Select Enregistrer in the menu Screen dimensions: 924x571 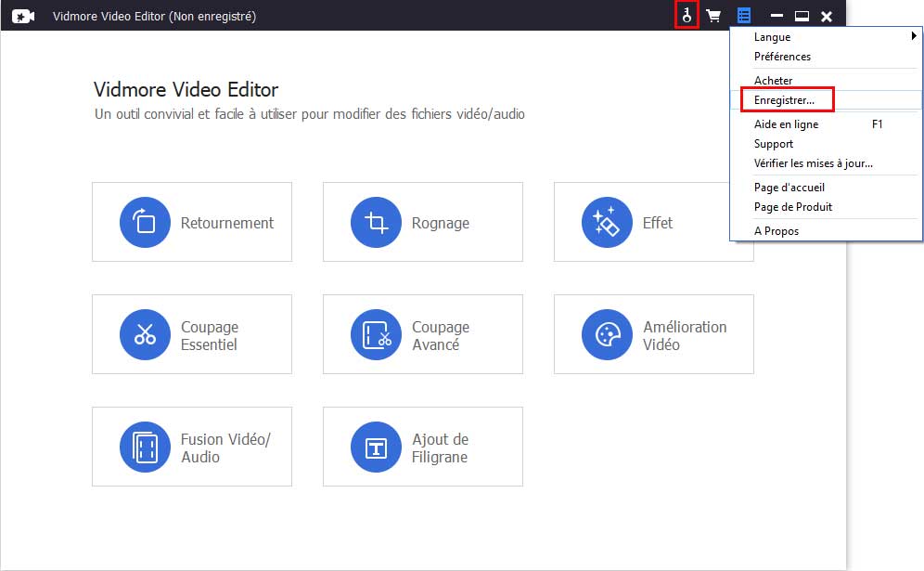788,99
